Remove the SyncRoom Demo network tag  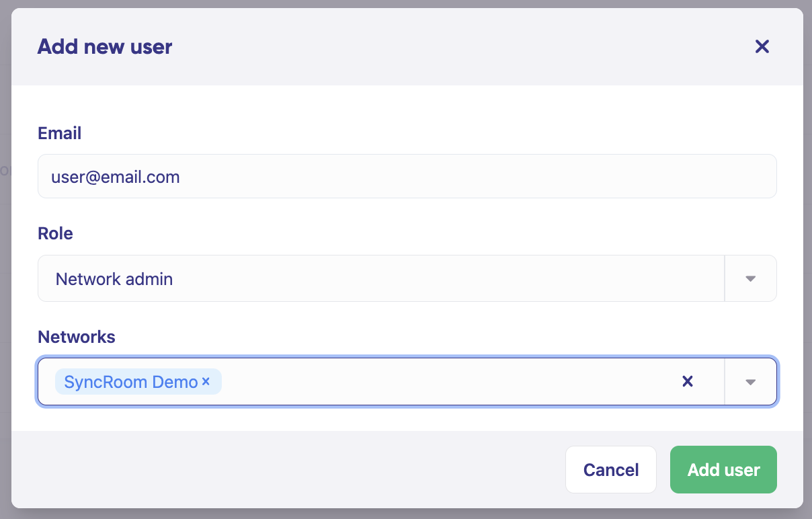click(206, 382)
